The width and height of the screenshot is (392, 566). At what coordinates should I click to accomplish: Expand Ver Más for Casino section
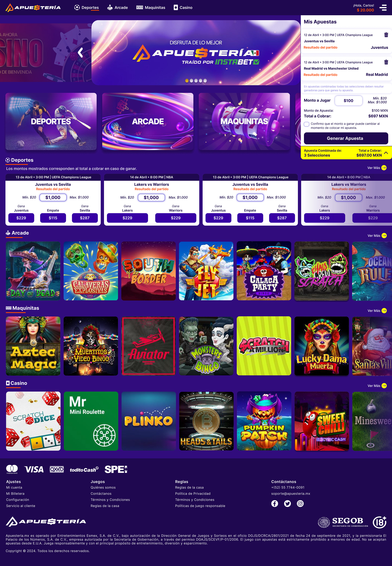pyautogui.click(x=377, y=386)
